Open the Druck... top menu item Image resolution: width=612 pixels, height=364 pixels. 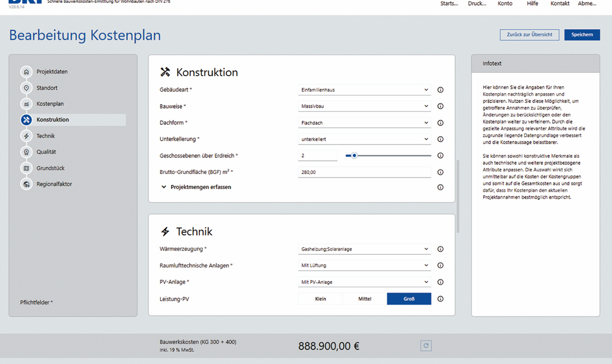(477, 3)
